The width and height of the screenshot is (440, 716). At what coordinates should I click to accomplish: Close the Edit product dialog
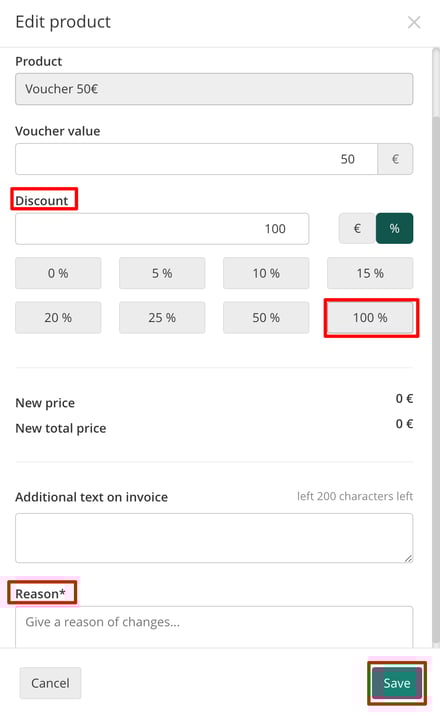coord(414,22)
